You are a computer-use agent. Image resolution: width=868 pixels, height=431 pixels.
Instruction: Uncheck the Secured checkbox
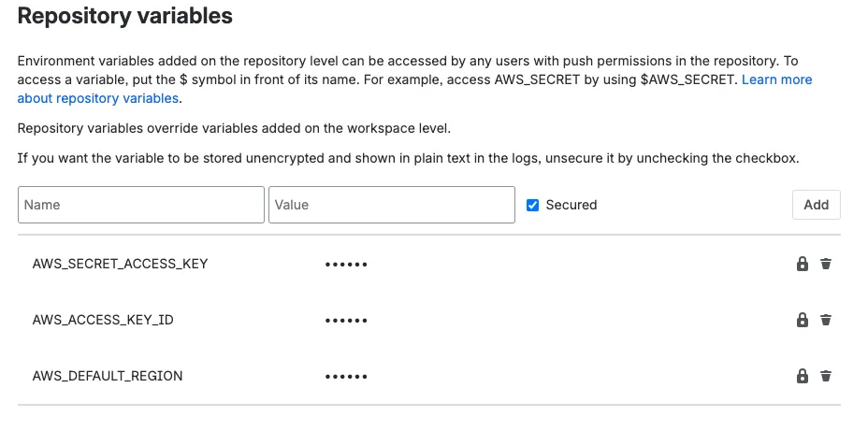click(x=533, y=205)
